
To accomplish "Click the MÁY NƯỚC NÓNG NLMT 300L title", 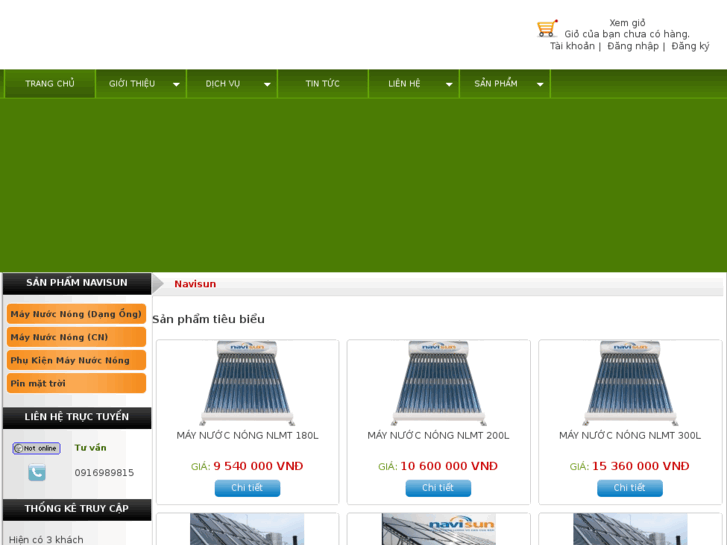I will tap(630, 436).
